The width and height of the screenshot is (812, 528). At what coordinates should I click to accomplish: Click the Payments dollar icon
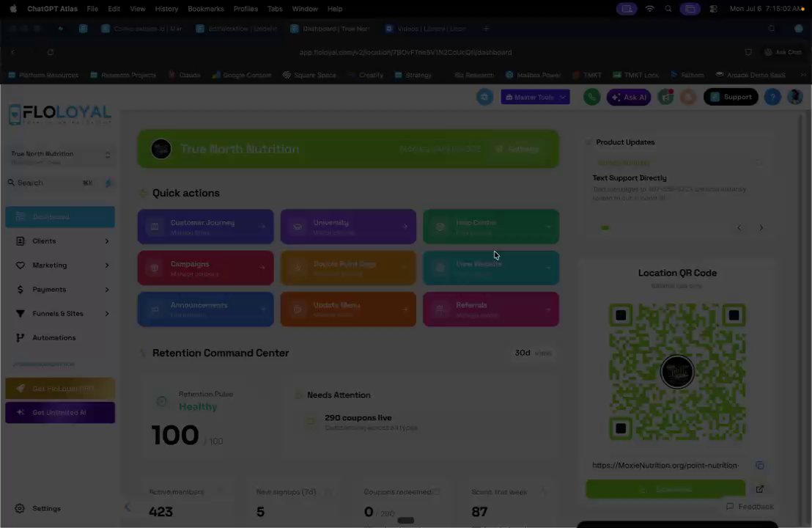coord(21,290)
